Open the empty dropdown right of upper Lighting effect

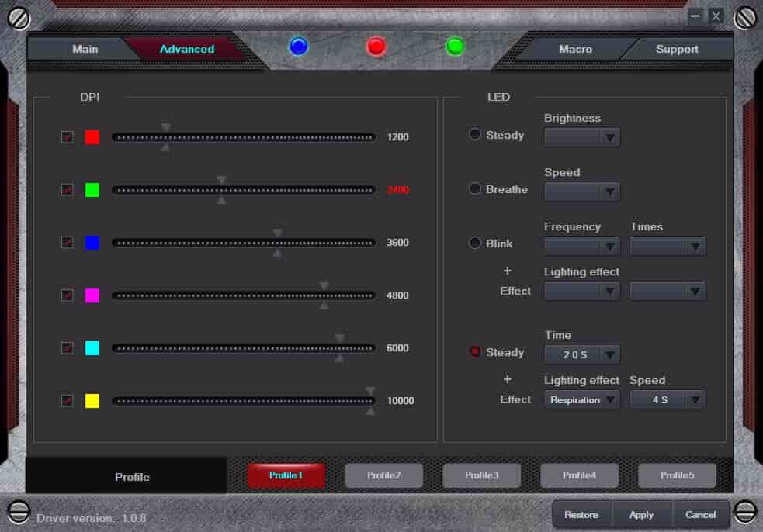668,291
